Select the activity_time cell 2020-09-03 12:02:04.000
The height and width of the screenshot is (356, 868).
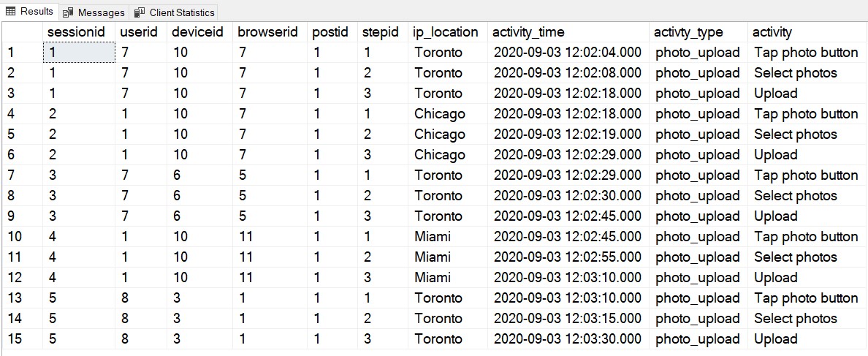567,53
